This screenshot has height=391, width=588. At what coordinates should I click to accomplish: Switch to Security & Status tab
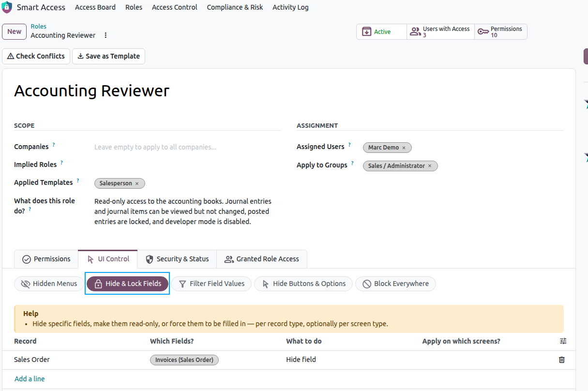pos(177,259)
